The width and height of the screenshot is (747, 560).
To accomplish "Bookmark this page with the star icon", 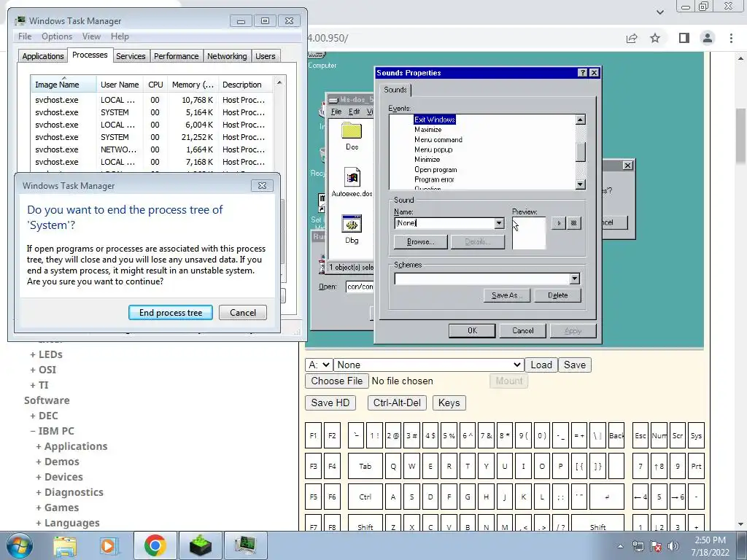I will pyautogui.click(x=655, y=38).
